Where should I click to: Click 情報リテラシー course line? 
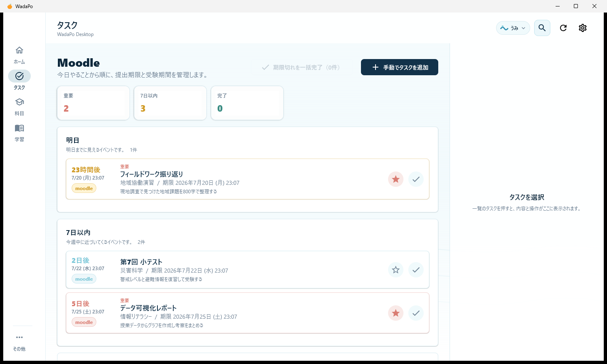[x=178, y=317]
